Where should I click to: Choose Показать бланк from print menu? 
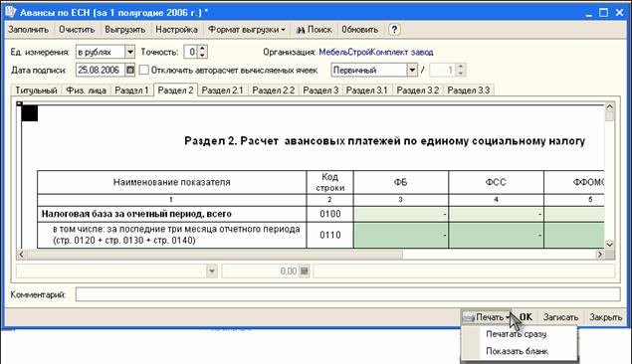(x=519, y=351)
